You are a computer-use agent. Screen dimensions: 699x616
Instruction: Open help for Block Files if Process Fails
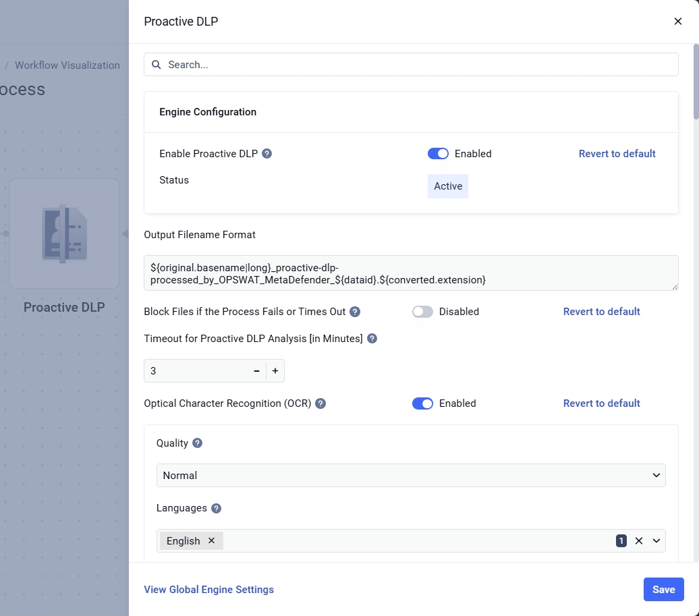[x=355, y=312]
